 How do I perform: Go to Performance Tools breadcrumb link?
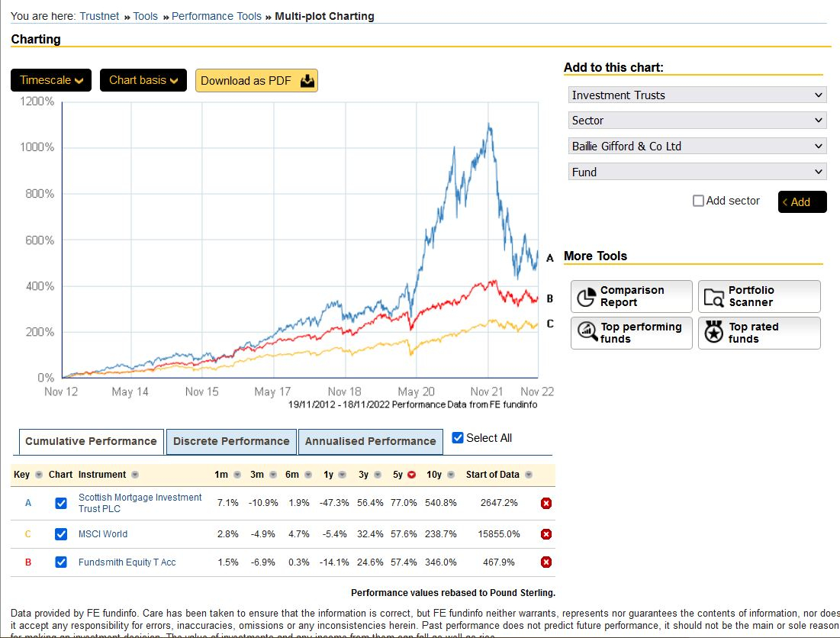pos(217,16)
